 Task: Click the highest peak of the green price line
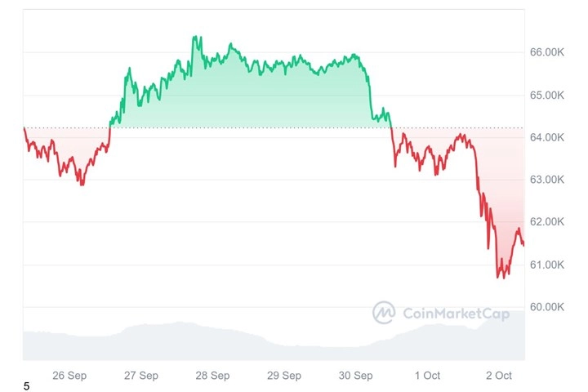[x=194, y=37]
